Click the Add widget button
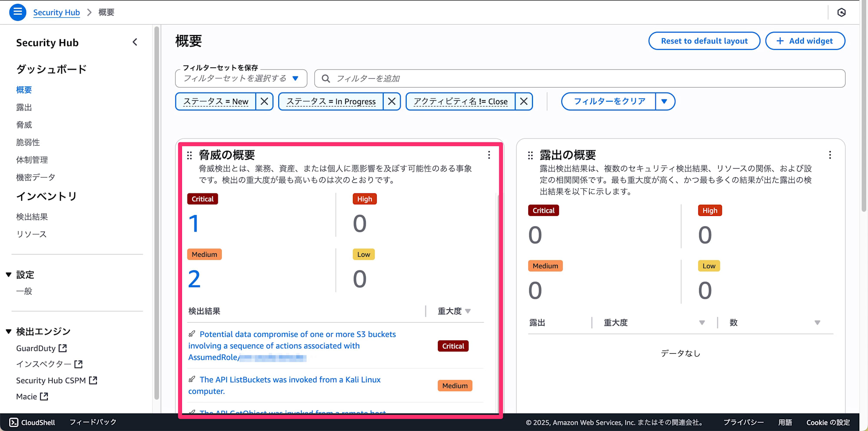 tap(805, 41)
